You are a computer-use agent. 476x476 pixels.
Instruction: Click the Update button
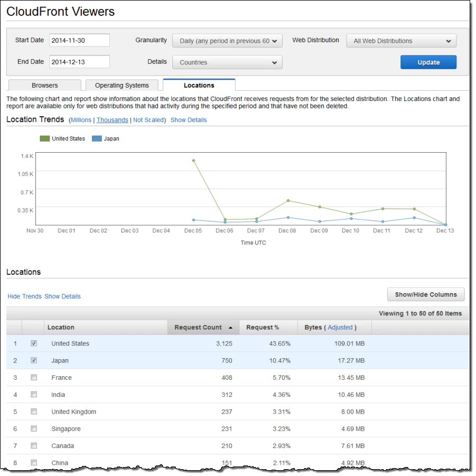click(x=428, y=62)
